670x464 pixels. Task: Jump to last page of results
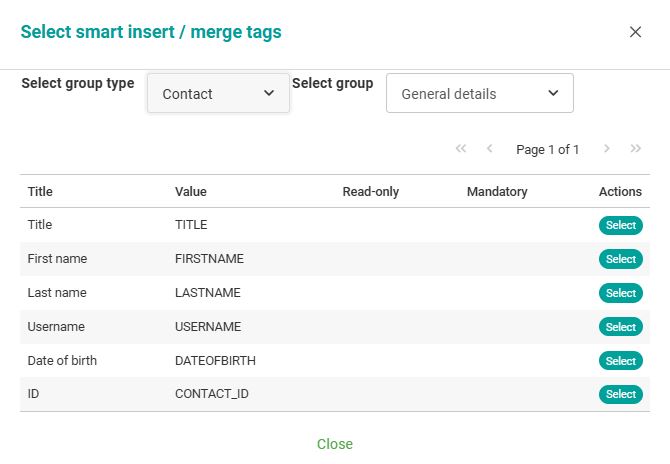(636, 149)
